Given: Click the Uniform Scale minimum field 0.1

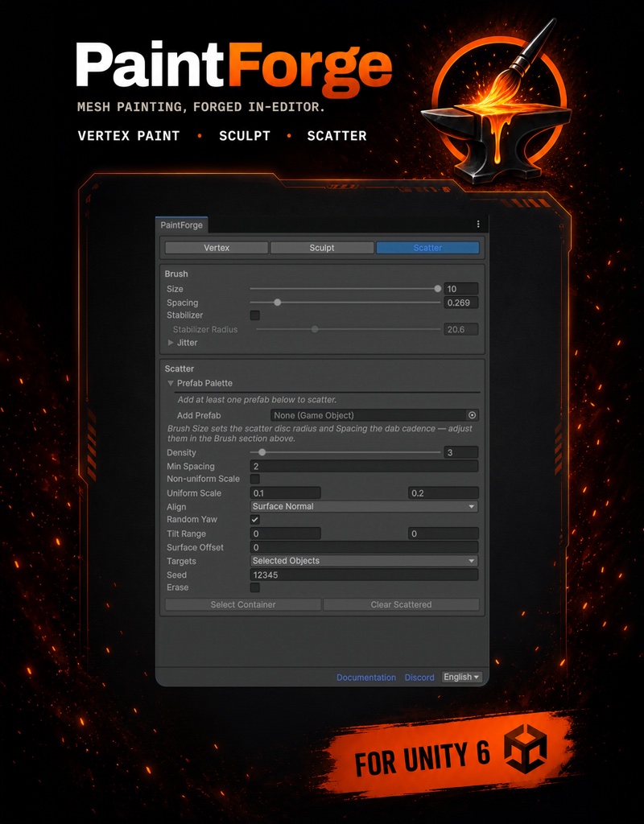Looking at the screenshot, I should click(286, 493).
